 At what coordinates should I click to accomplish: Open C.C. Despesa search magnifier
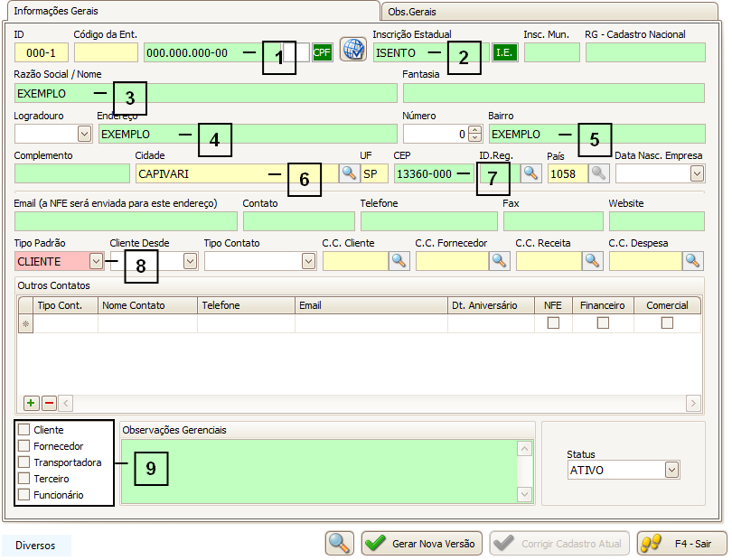click(x=692, y=261)
